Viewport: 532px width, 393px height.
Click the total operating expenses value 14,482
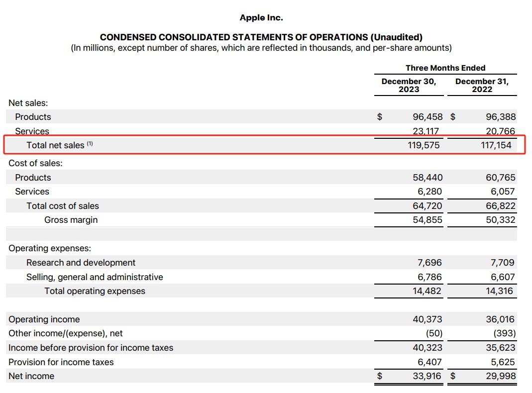click(x=427, y=291)
